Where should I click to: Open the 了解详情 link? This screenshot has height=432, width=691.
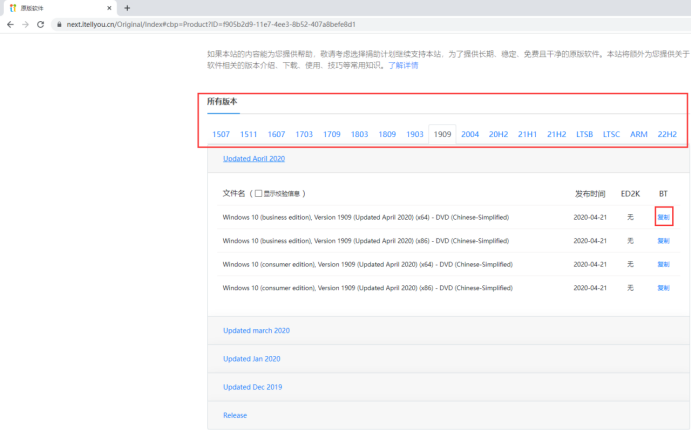pos(403,65)
